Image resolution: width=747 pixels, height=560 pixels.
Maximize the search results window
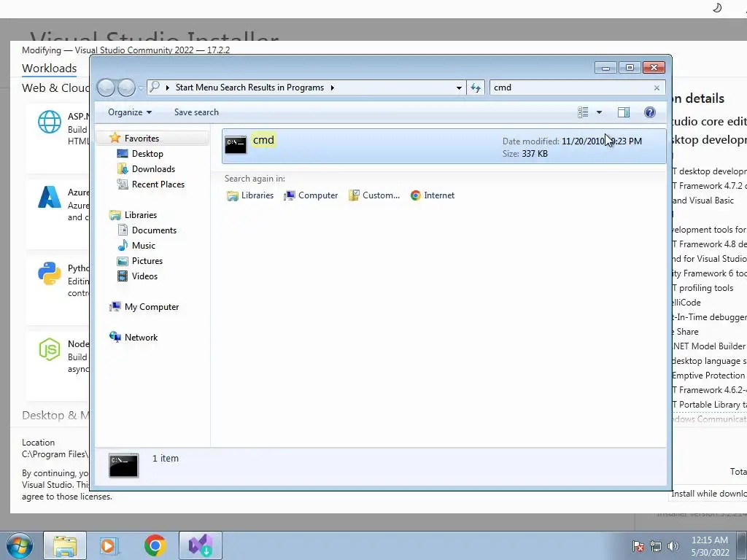coord(630,68)
